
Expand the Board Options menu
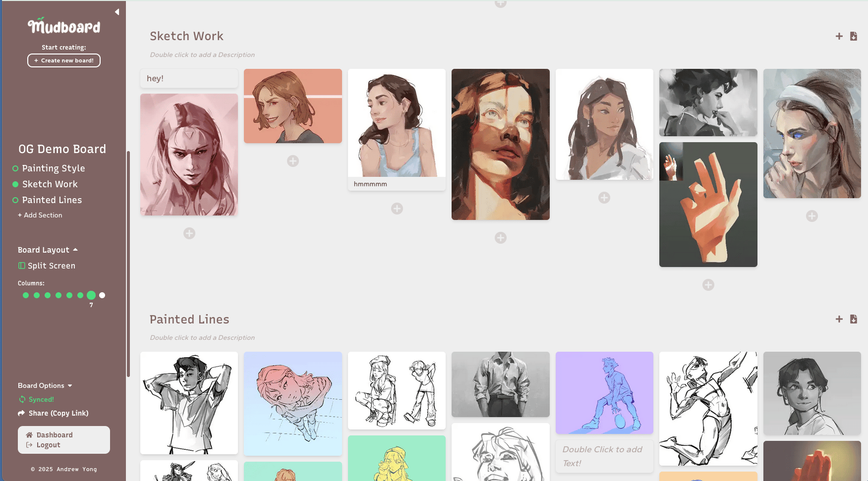(x=45, y=385)
